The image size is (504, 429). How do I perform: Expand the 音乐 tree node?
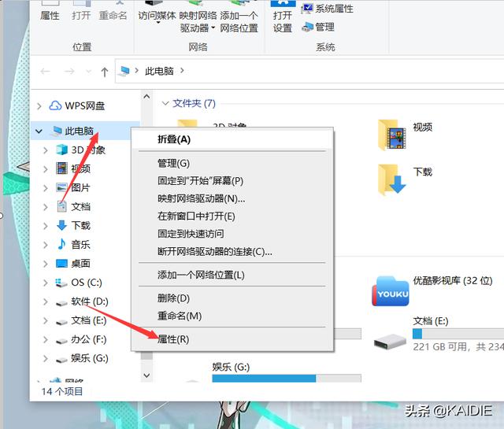pyautogui.click(x=46, y=245)
